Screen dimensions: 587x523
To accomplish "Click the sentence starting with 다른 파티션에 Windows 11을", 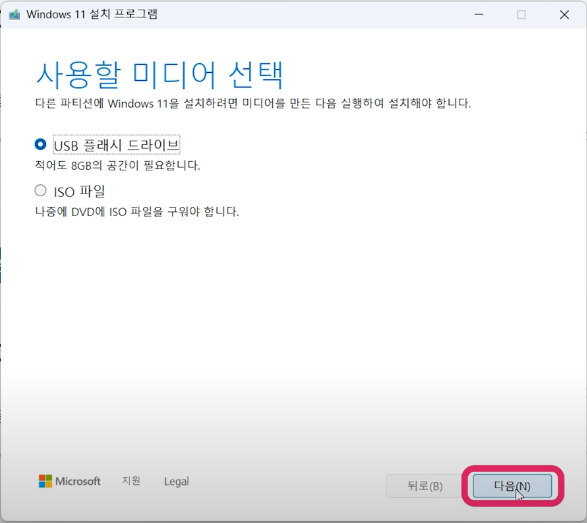I will pos(253,103).
